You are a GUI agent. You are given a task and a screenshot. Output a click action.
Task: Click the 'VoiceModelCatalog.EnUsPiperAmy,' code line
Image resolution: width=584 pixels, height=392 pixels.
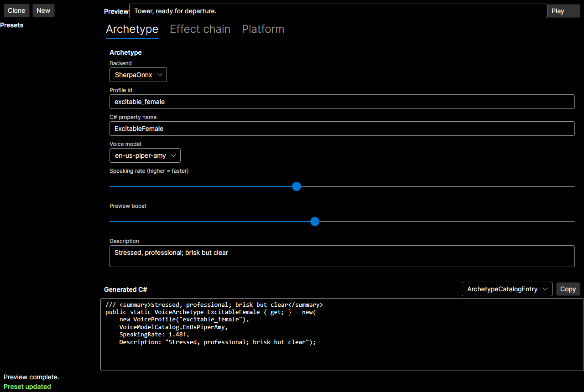point(173,327)
